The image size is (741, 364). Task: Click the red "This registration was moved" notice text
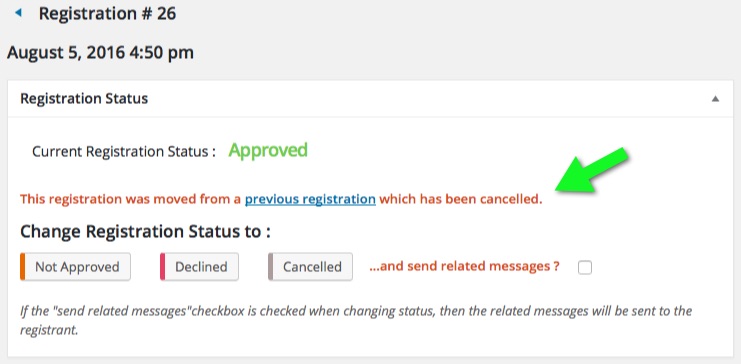[x=130, y=199]
